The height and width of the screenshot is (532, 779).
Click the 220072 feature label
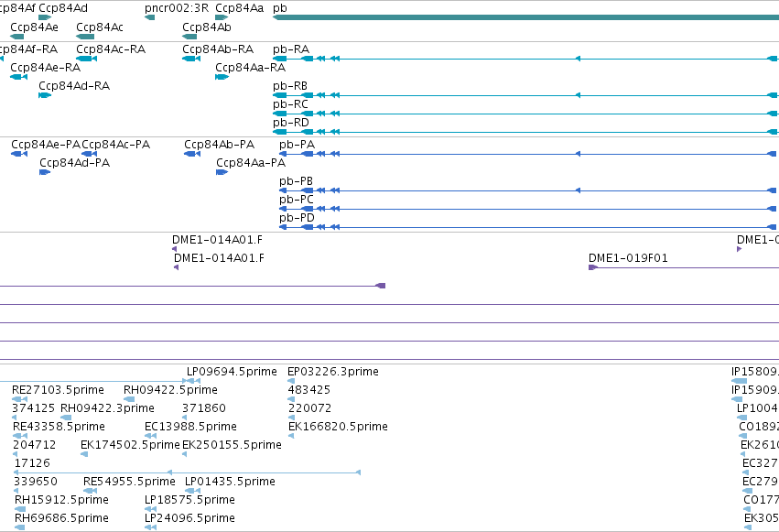[309, 408]
